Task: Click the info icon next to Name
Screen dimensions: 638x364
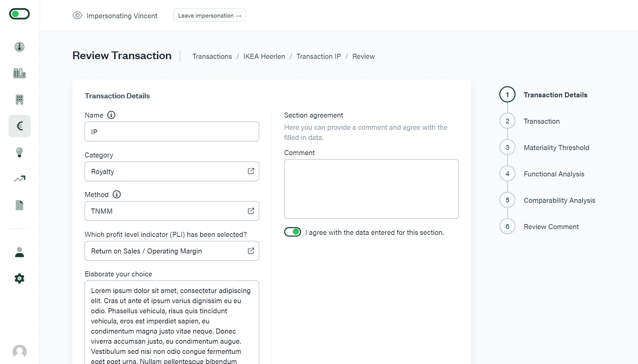Action: pos(111,115)
